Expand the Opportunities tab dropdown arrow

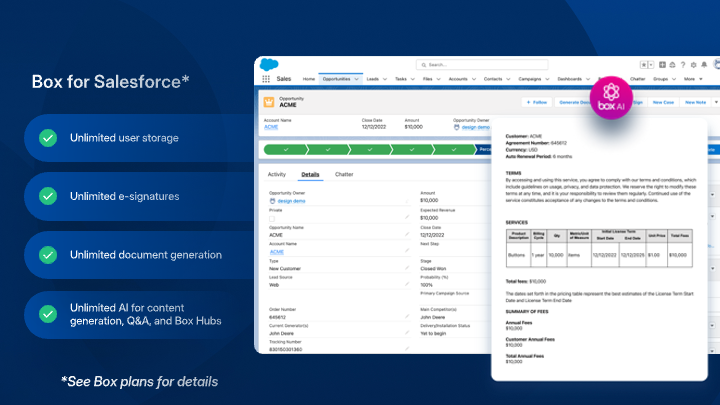358,78
